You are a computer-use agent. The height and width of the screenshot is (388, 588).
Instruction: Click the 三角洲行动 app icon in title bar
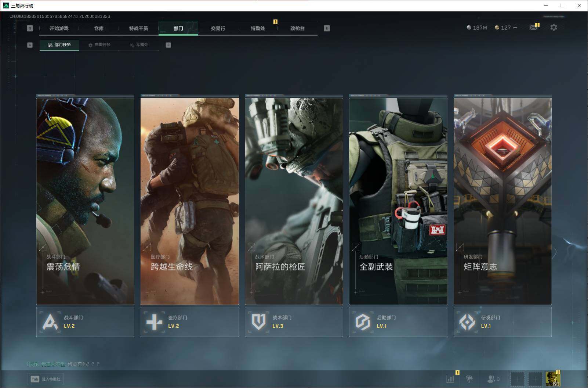click(6, 6)
